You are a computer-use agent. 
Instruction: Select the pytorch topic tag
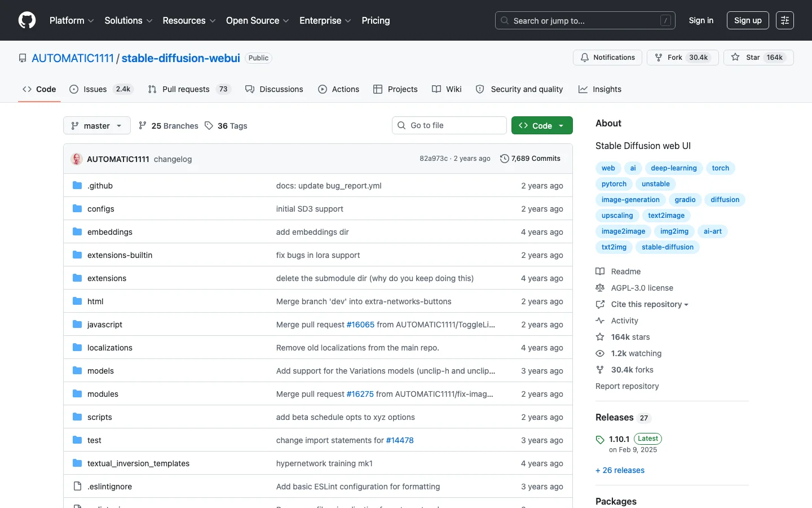click(x=614, y=184)
